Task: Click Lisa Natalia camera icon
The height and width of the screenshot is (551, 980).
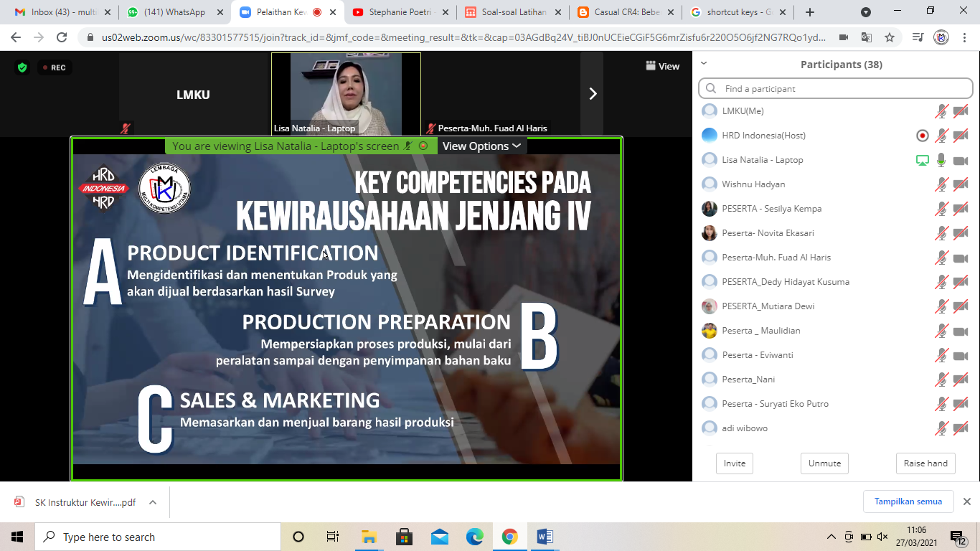Action: (961, 160)
